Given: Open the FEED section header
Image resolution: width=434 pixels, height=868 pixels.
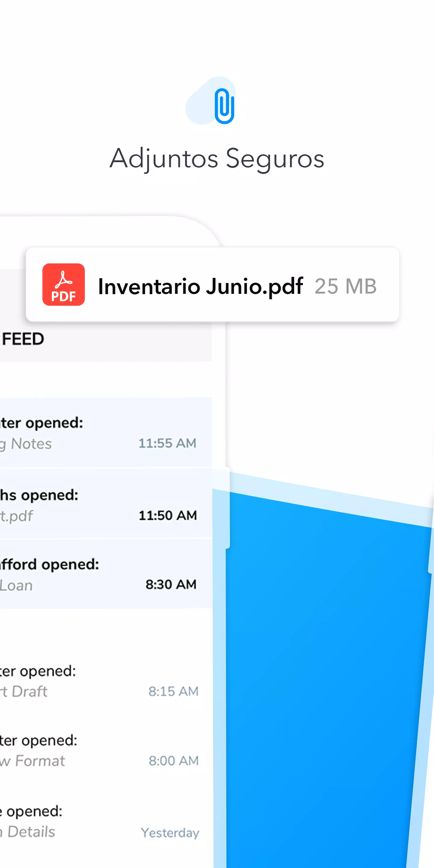Looking at the screenshot, I should (23, 339).
